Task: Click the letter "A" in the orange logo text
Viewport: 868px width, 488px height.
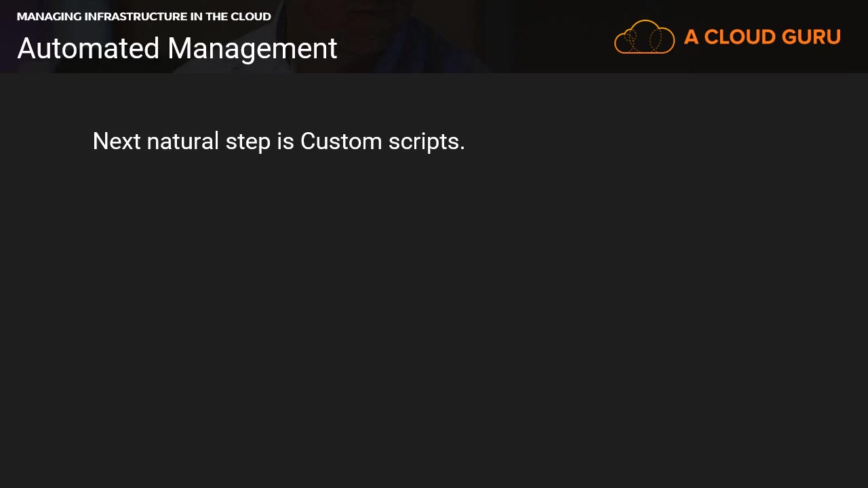Action: click(691, 37)
